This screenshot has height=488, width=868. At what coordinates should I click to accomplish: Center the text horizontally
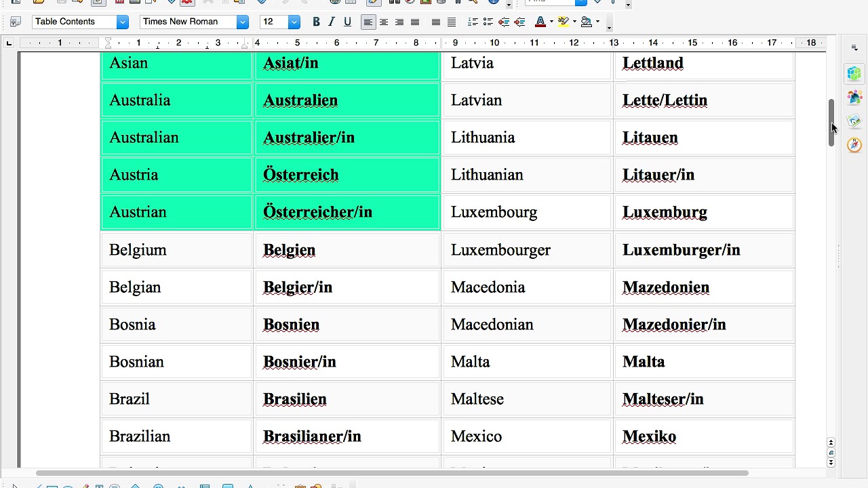(x=384, y=22)
